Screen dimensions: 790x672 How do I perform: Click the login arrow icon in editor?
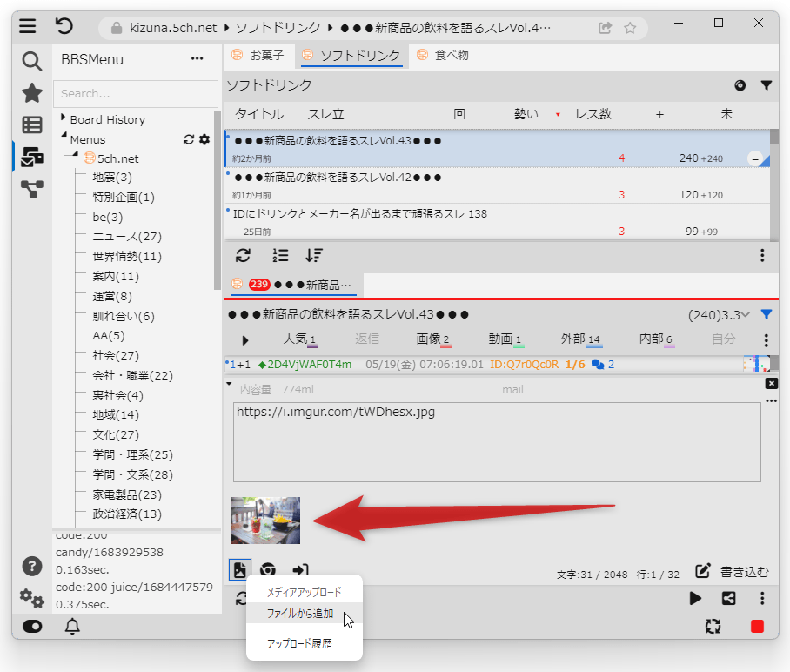tap(300, 570)
